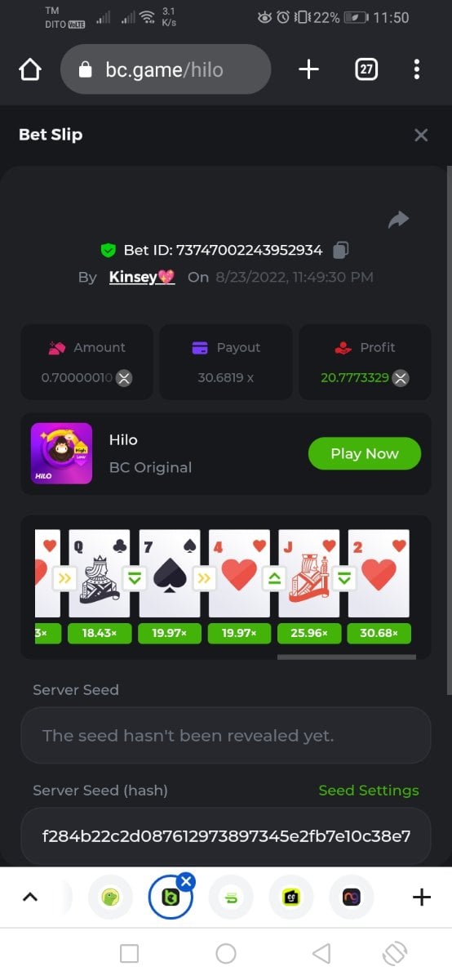Screen dimensions: 452x980
Task: Copy the Bet ID with copy icon
Action: pos(342,250)
